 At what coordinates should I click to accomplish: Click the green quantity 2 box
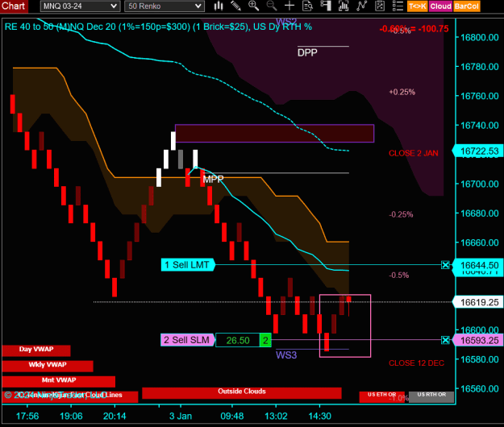tap(265, 340)
